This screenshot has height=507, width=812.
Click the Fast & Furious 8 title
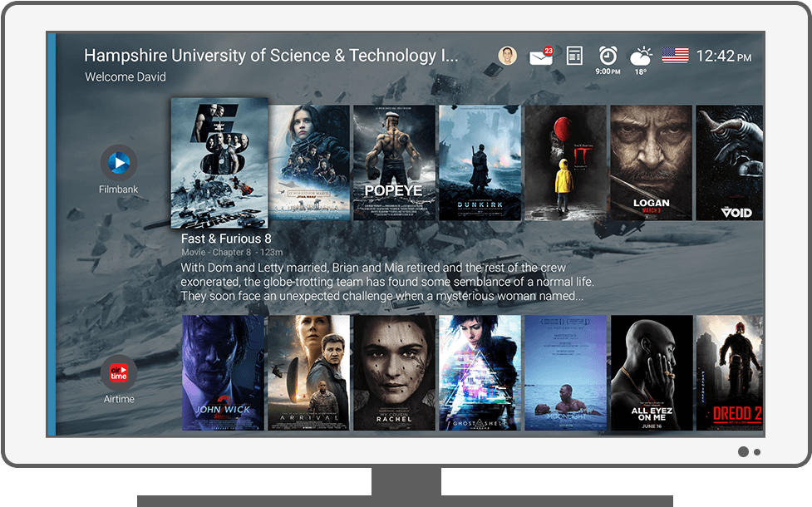(226, 239)
